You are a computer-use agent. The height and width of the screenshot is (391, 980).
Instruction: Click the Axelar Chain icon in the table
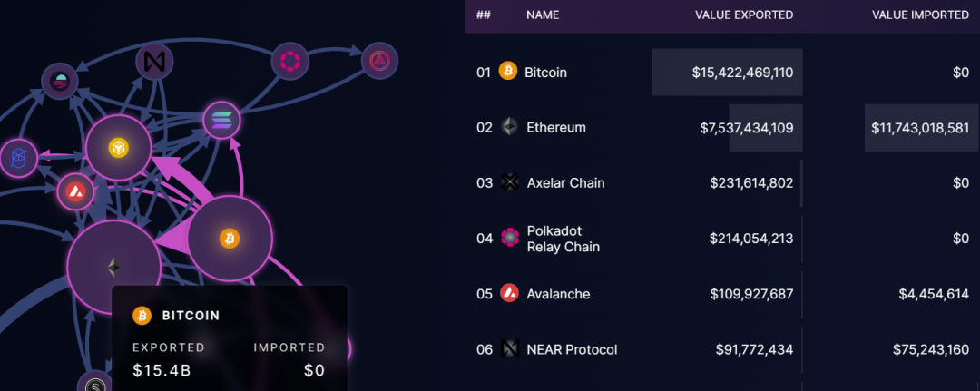click(511, 182)
